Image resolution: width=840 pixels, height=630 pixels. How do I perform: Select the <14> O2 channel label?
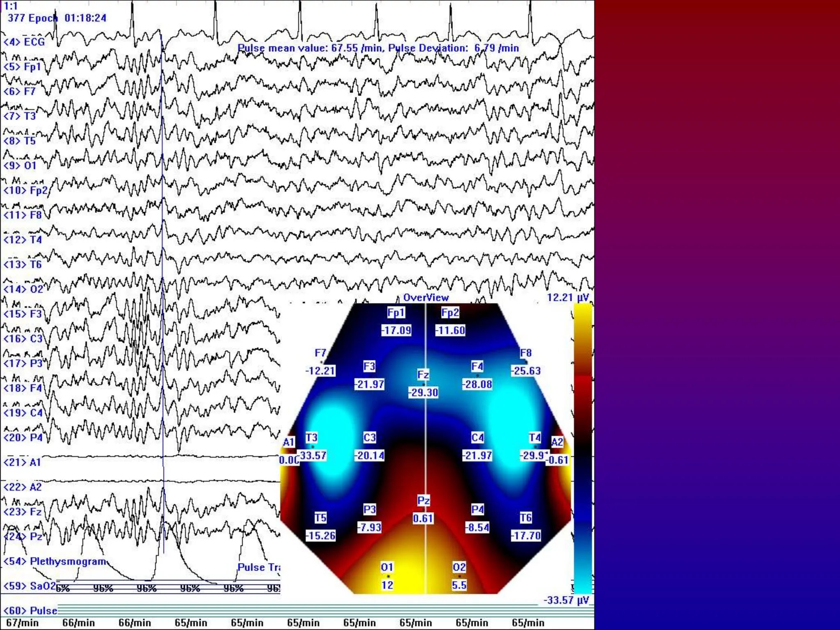pos(23,289)
